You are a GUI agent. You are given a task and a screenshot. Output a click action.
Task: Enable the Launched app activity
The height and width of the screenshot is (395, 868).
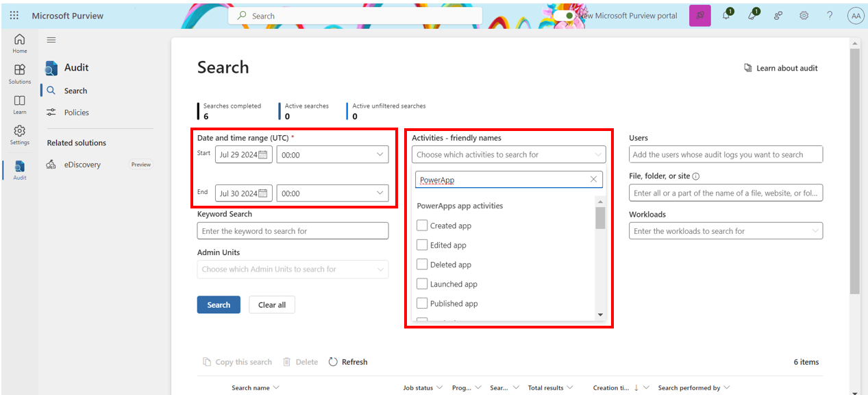pyautogui.click(x=423, y=284)
